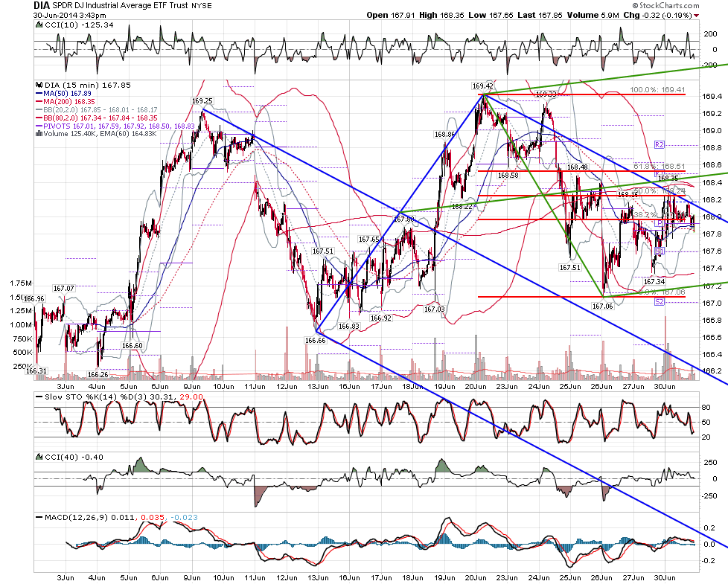Viewport: 728px width, 584px height.
Task: Click the 167.03 price label
Action: (x=435, y=309)
